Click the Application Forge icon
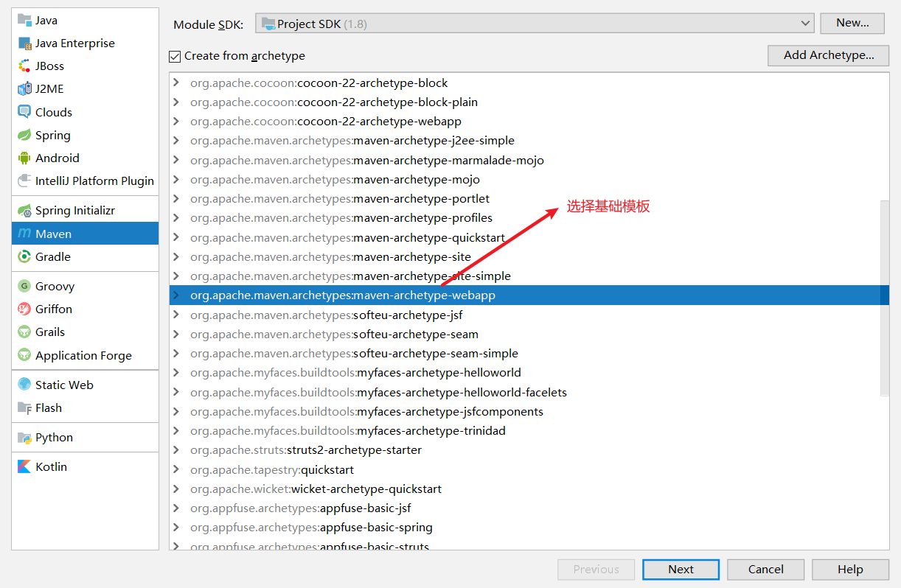The height and width of the screenshot is (588, 901). [x=24, y=355]
